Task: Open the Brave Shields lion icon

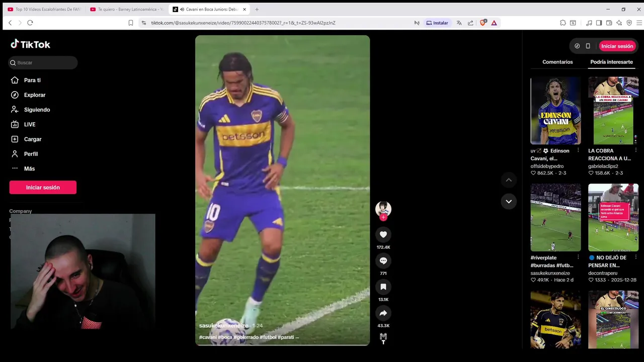Action: tap(483, 23)
